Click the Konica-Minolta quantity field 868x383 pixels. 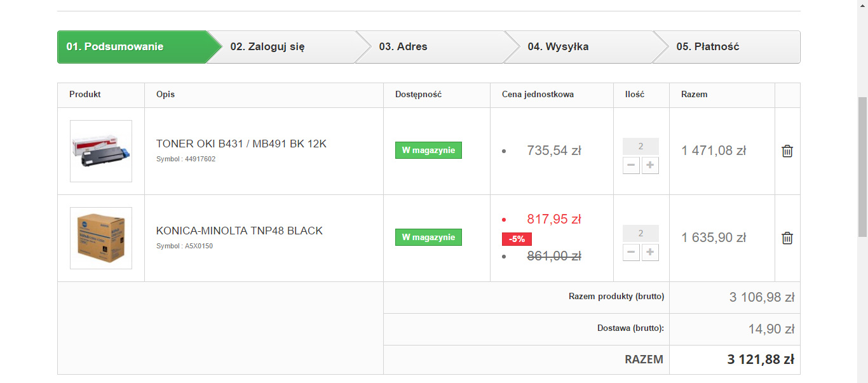point(641,234)
